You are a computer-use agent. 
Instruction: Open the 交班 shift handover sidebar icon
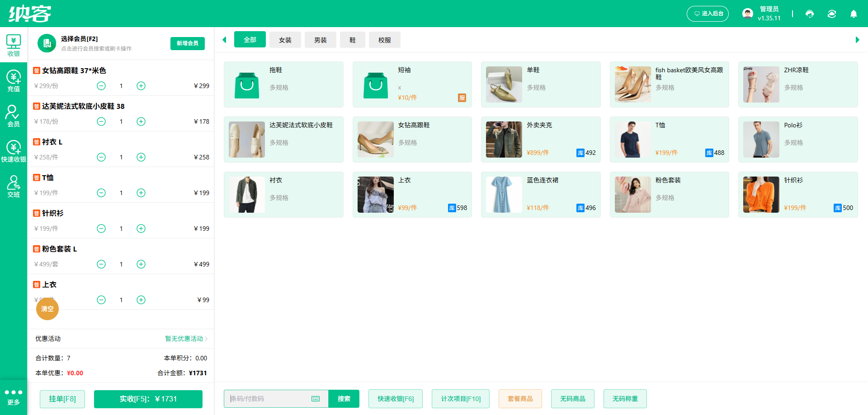tap(14, 187)
